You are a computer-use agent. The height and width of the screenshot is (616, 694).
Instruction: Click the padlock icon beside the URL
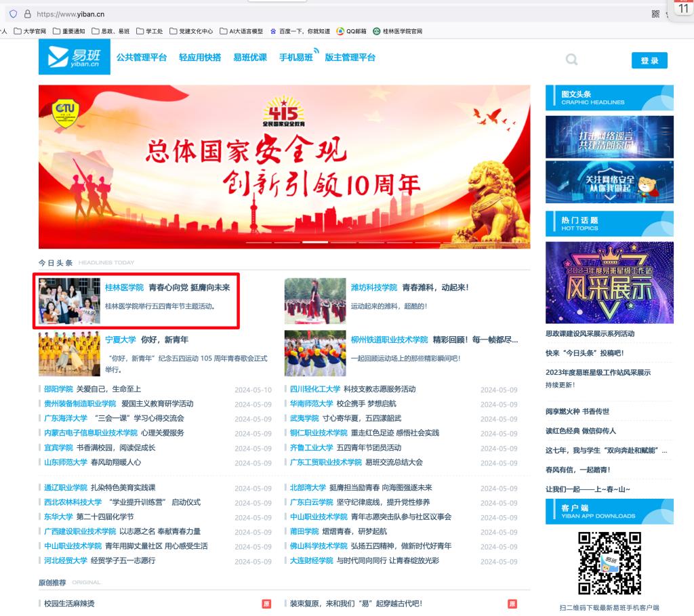28,14
